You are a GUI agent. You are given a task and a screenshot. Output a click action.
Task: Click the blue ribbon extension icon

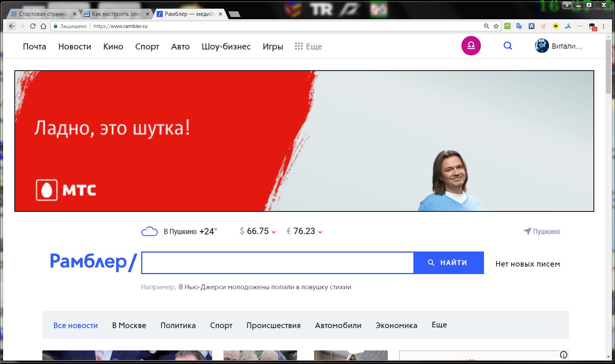(x=568, y=26)
